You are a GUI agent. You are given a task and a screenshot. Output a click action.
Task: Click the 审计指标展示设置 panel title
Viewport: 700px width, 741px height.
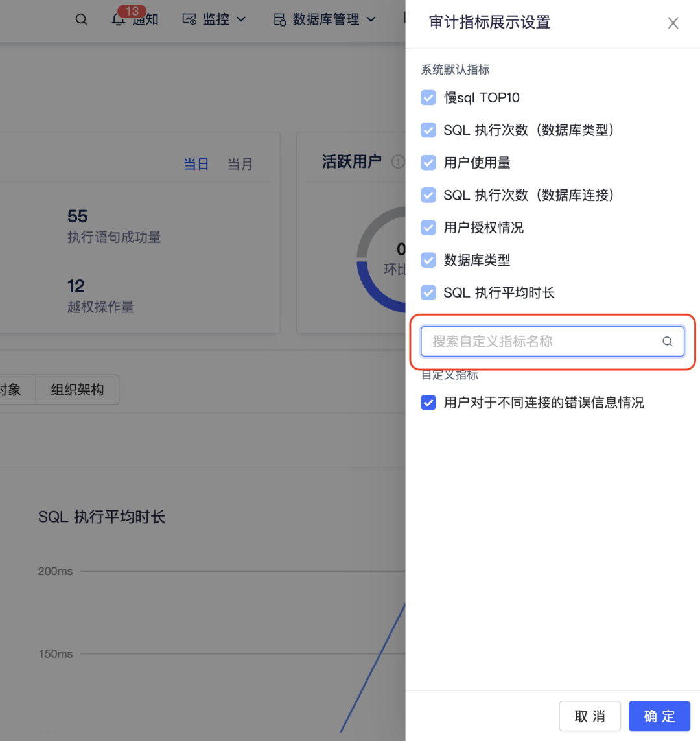(x=489, y=22)
